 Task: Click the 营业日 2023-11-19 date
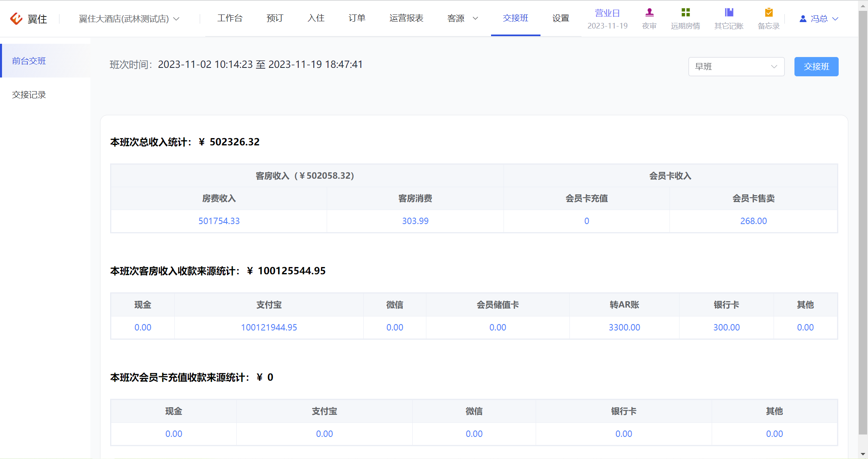pos(607,26)
